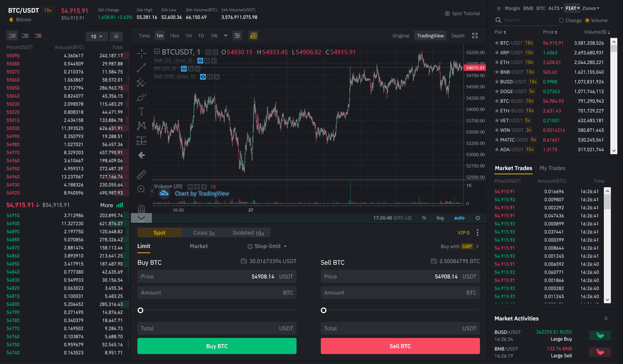Hide the MA (25, close, 0) indicator
The image size is (623, 364).
tap(200, 61)
